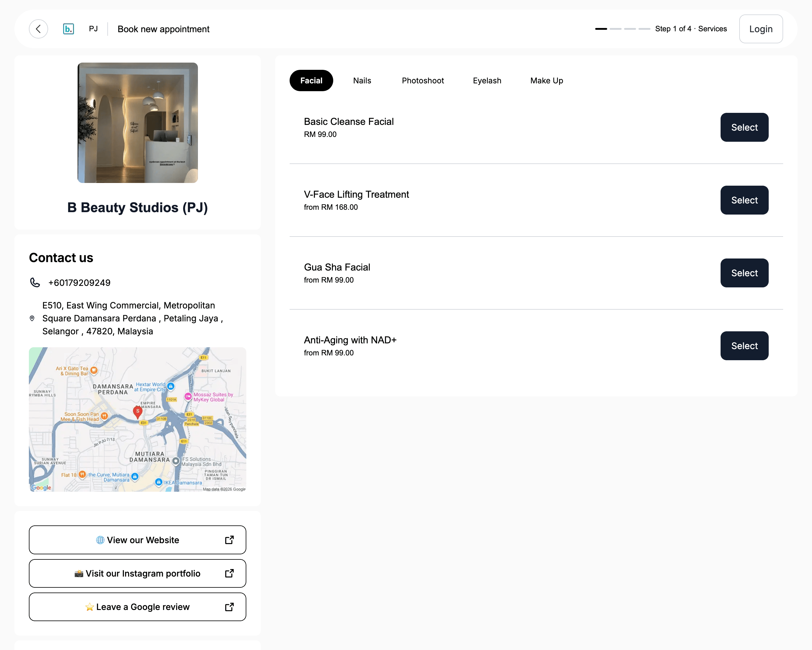Call phone number +60179209249
This screenshot has height=650, width=812.
79,283
